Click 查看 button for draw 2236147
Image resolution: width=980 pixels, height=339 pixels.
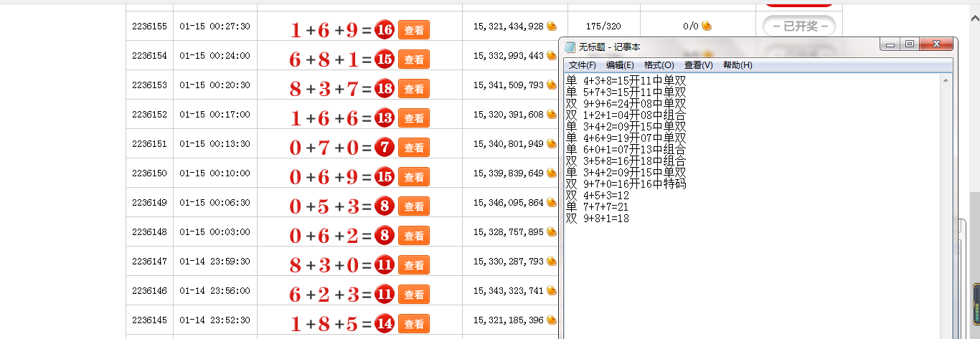(x=414, y=264)
